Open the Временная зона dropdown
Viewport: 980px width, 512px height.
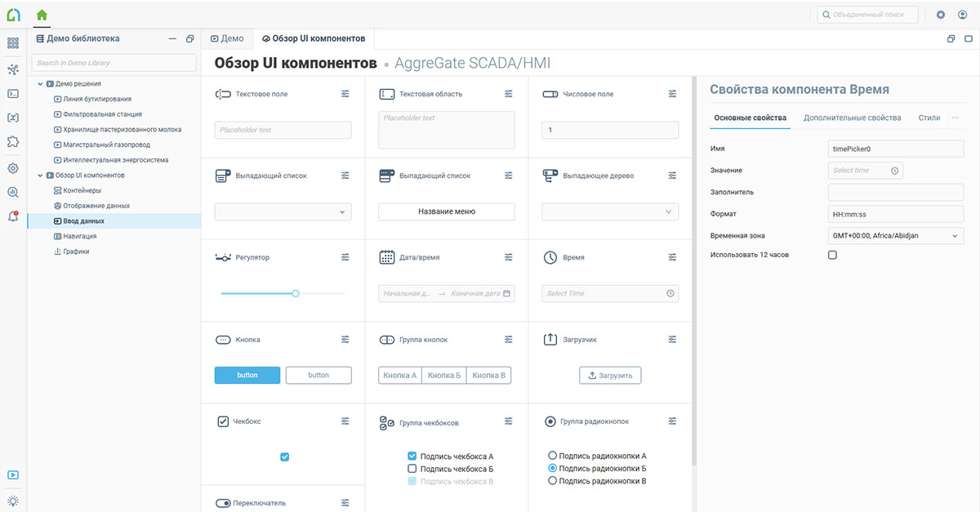896,235
